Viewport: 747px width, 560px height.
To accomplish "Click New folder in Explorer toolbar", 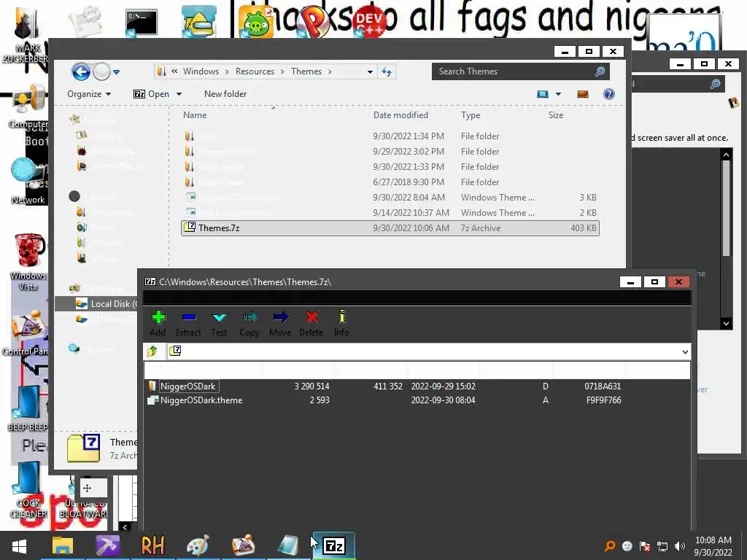I will [x=225, y=94].
